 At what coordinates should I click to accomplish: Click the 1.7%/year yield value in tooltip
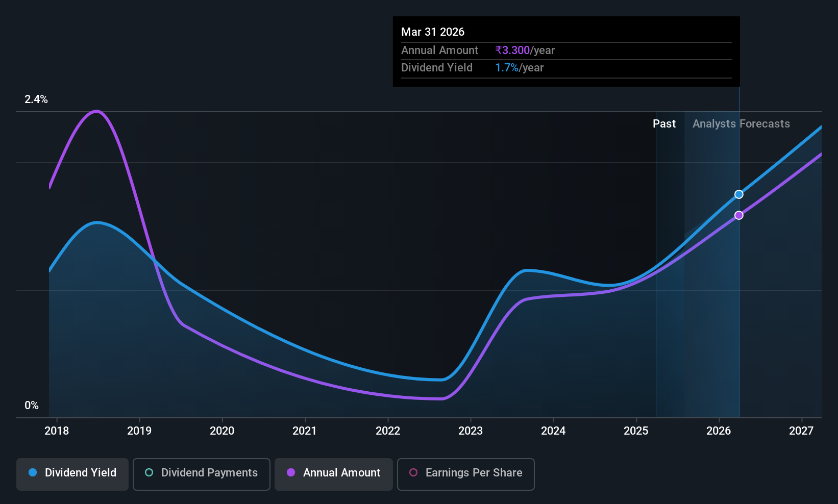pos(520,67)
